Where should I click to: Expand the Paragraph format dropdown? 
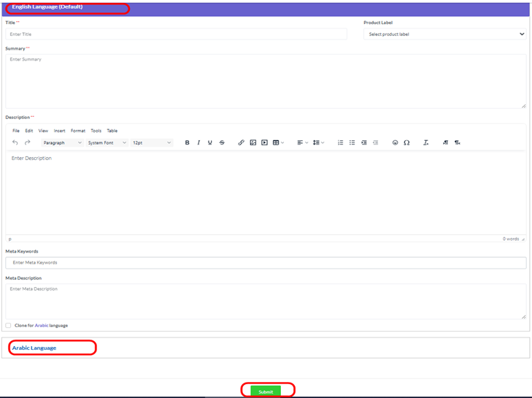pos(62,143)
